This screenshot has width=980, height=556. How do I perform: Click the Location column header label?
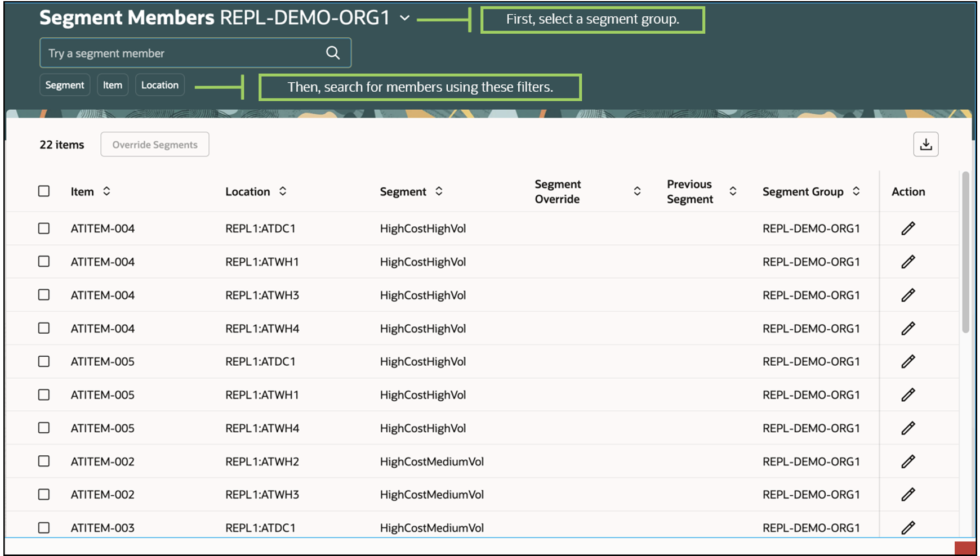click(248, 191)
